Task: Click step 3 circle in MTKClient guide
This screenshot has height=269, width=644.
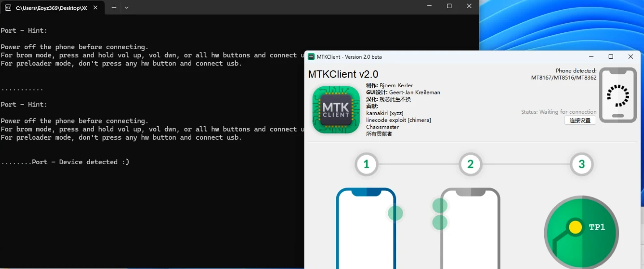Action: click(x=582, y=164)
